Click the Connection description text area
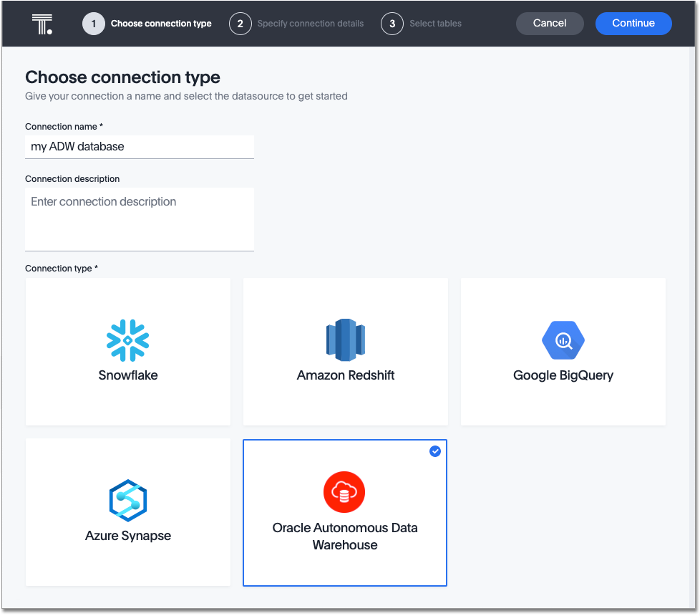 coord(140,219)
